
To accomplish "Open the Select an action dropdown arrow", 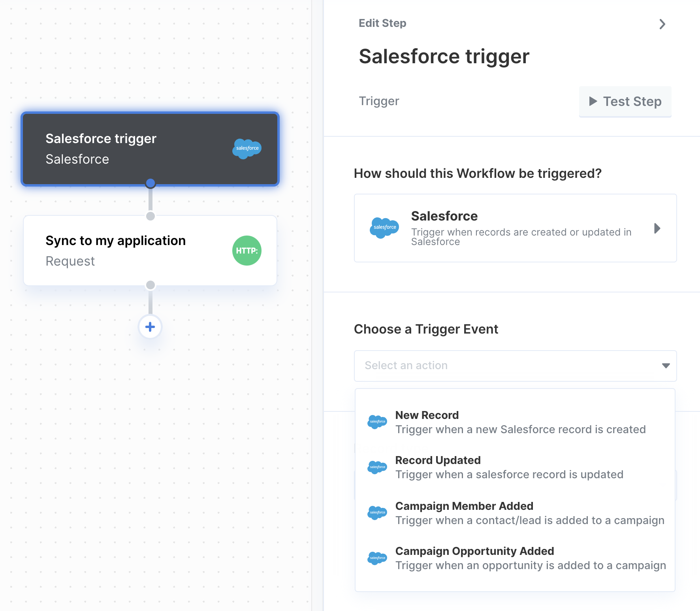I will [x=666, y=366].
